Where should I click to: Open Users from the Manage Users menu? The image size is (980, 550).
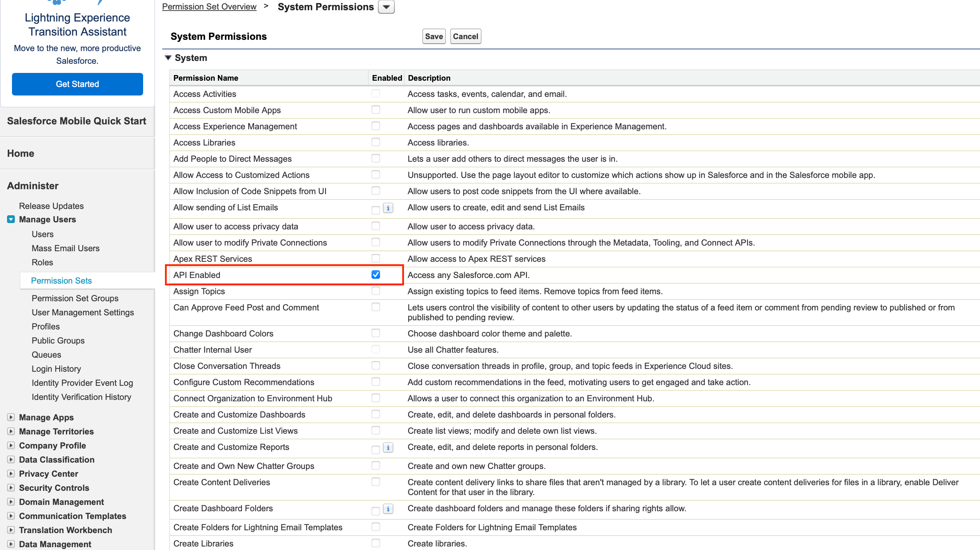pos(42,234)
